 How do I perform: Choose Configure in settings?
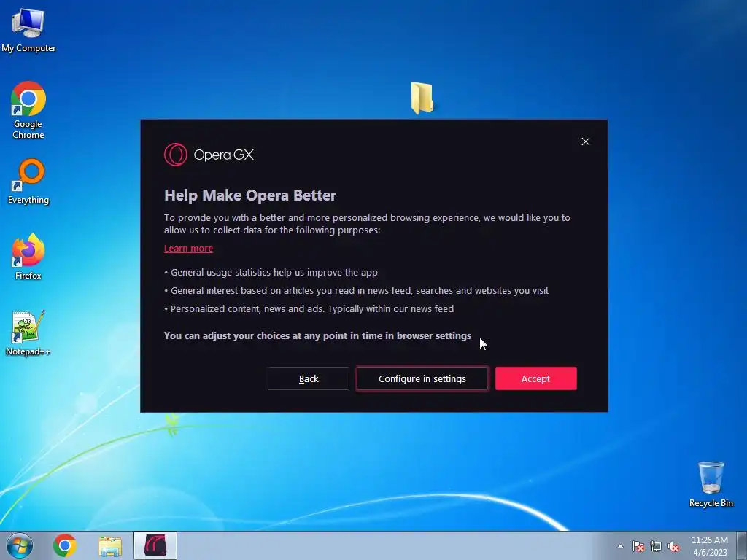click(x=422, y=378)
